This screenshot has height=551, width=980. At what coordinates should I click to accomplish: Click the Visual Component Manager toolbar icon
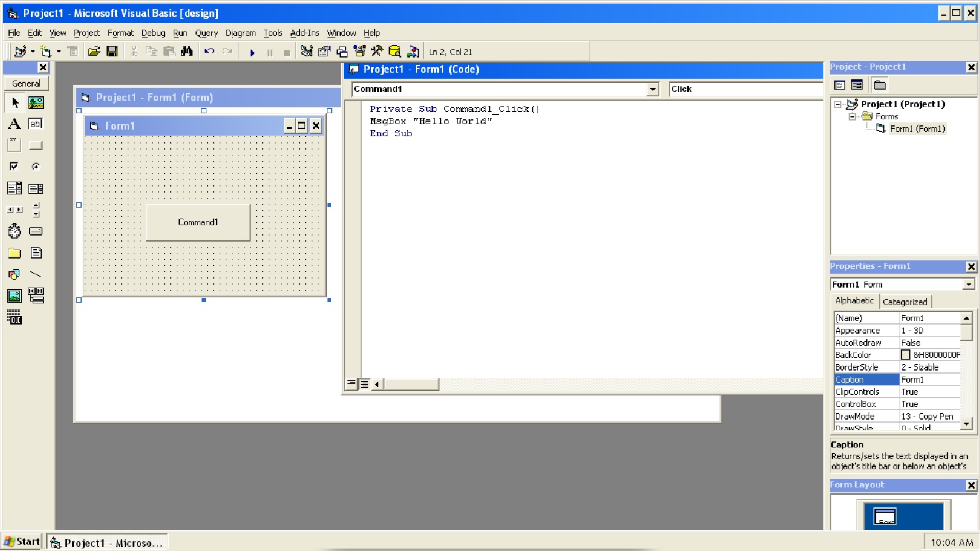[413, 51]
